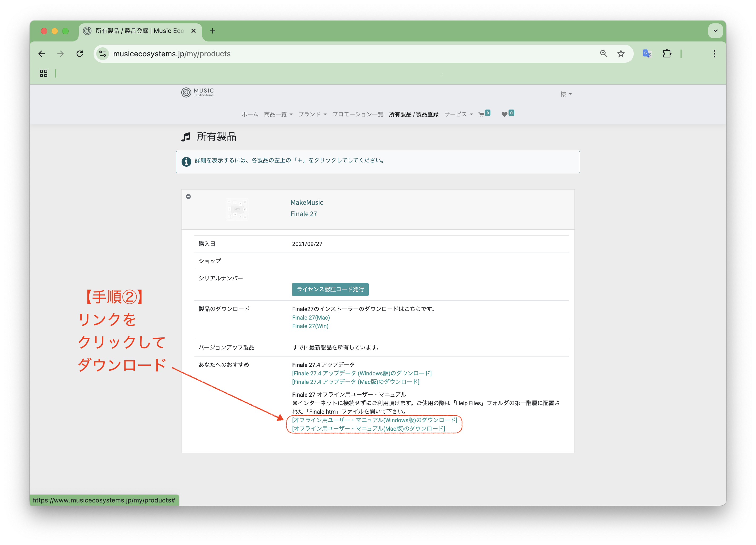Open the Finale 27 product title link

tap(304, 214)
